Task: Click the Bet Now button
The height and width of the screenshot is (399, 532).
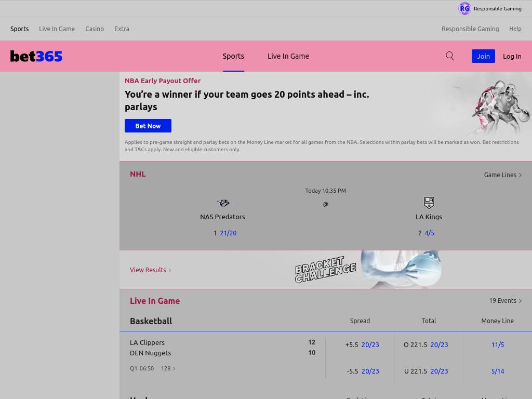Action: pyautogui.click(x=148, y=126)
